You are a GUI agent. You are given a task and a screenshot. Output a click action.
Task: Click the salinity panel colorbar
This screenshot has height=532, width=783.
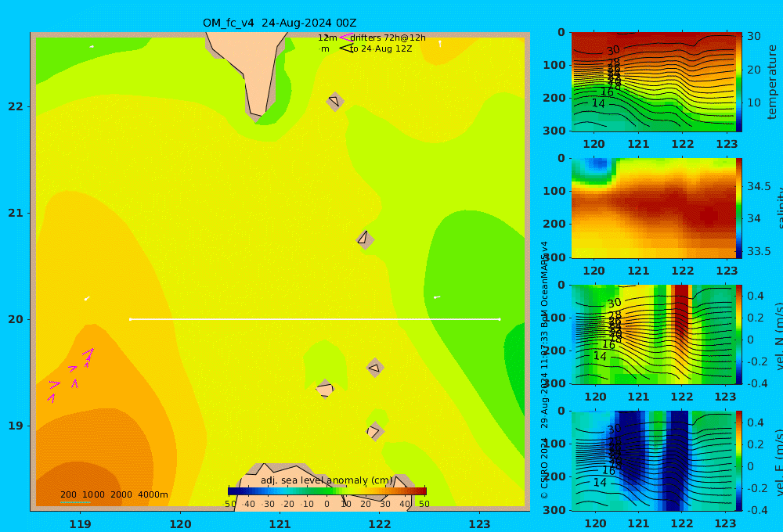738,208
